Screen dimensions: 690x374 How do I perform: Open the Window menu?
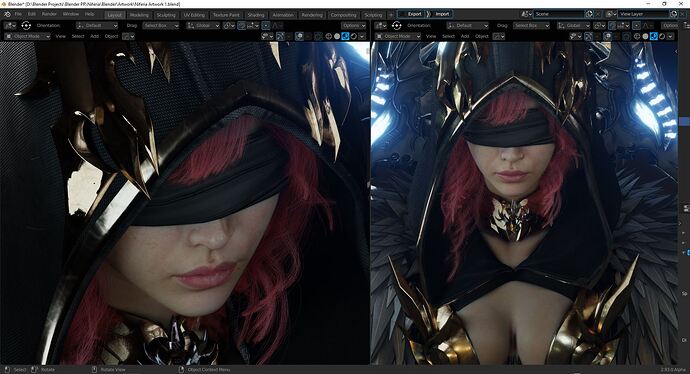[71, 14]
